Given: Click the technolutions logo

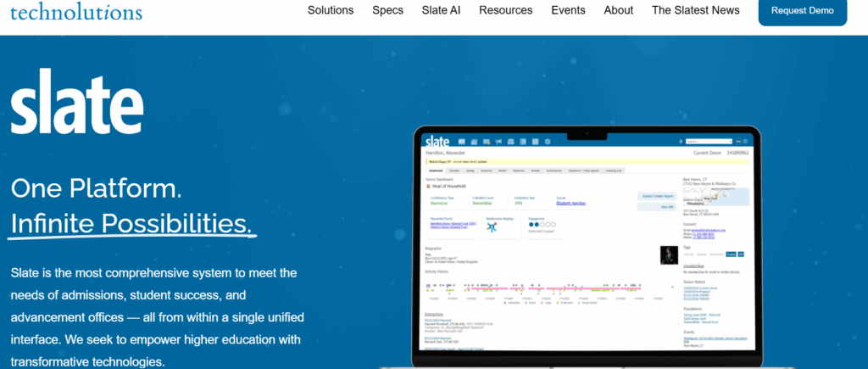Looking at the screenshot, I should click(76, 11).
